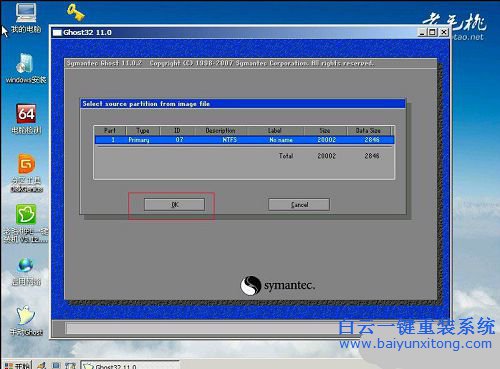Click Cancel in the partition dialog
The image size is (500, 369).
pyautogui.click(x=299, y=205)
